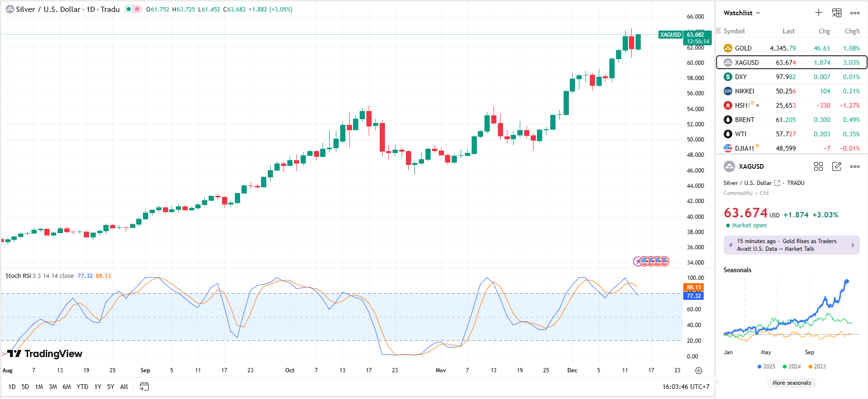Click the economic events icons on chart
The height and width of the screenshot is (399, 868).
tap(651, 261)
